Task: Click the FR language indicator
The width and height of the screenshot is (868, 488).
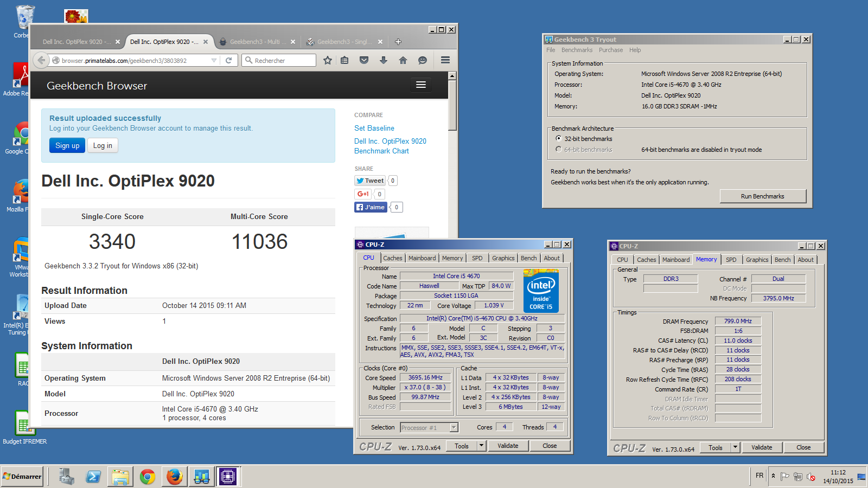Action: tap(759, 476)
